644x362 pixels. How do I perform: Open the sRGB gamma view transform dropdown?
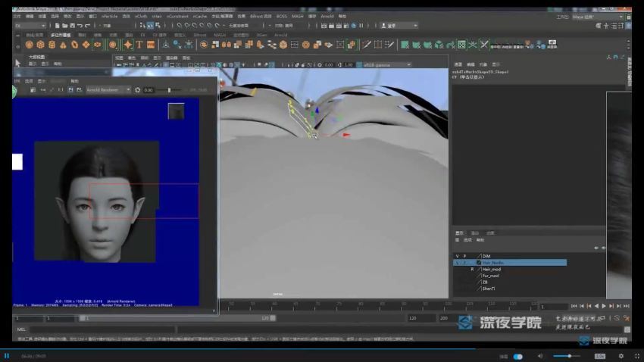tap(387, 65)
